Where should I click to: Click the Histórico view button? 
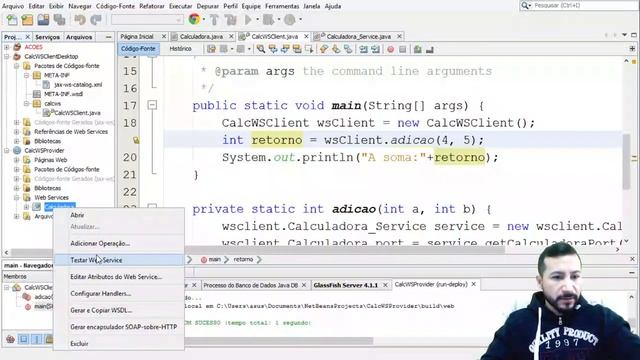[x=180, y=49]
